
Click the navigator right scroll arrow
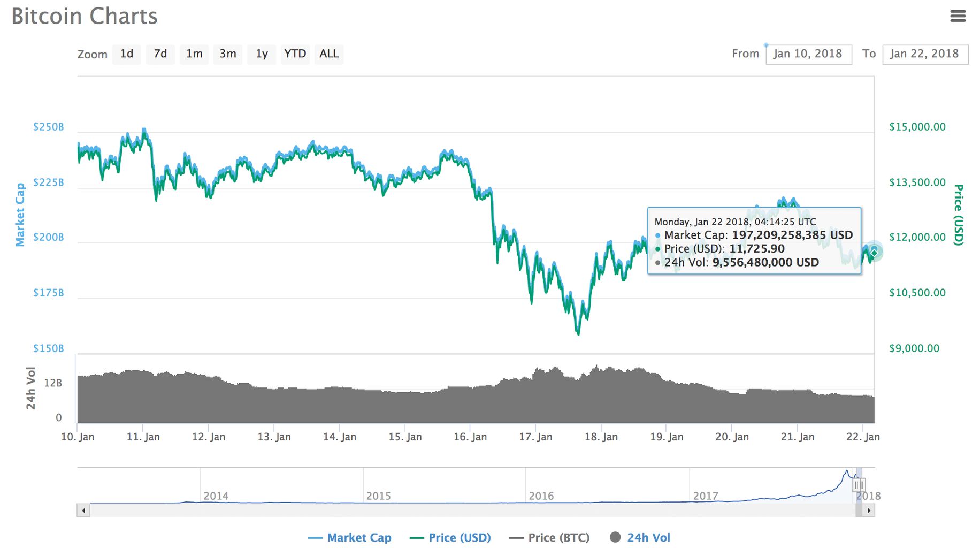(869, 511)
